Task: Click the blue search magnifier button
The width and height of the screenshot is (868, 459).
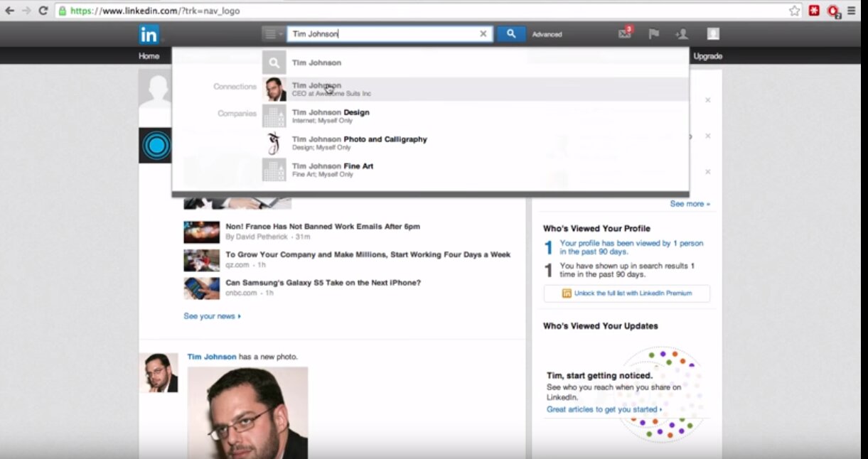Action: 510,34
